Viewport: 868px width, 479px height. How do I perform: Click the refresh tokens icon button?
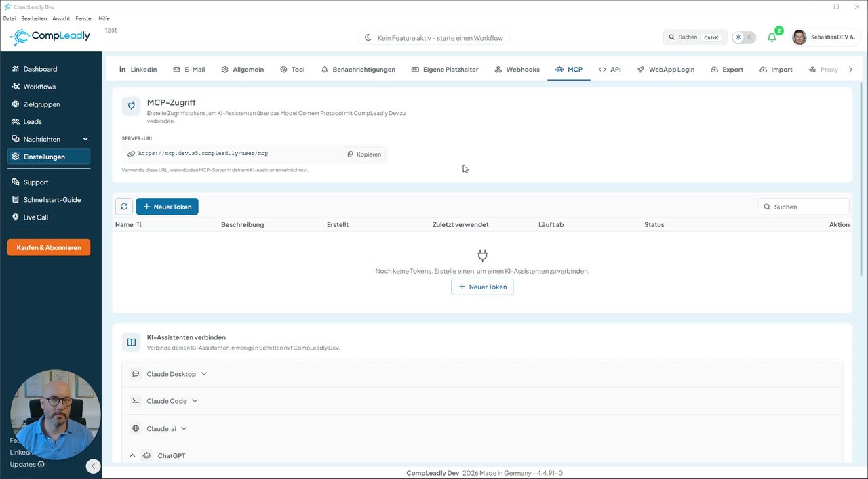123,207
